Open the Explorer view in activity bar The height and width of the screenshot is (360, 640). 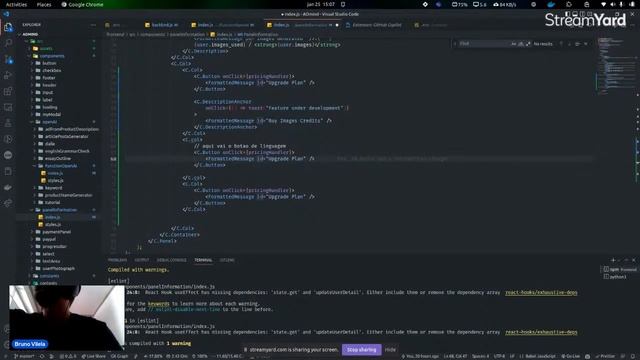pos(8,27)
